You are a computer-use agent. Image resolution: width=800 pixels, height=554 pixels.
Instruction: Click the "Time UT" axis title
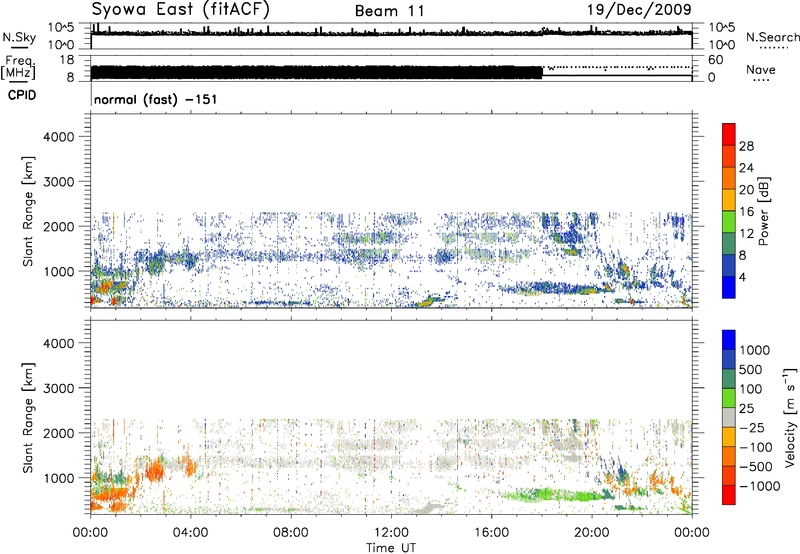pyautogui.click(x=391, y=548)
